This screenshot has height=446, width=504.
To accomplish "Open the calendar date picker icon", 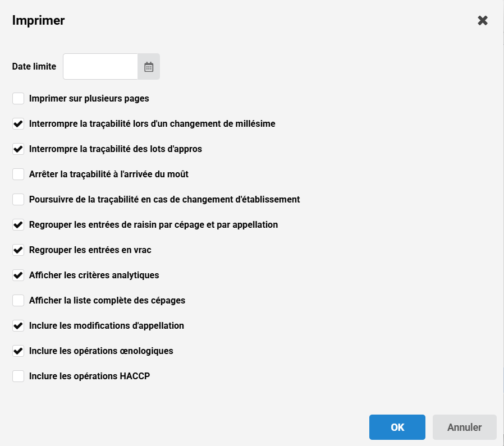I will [149, 67].
